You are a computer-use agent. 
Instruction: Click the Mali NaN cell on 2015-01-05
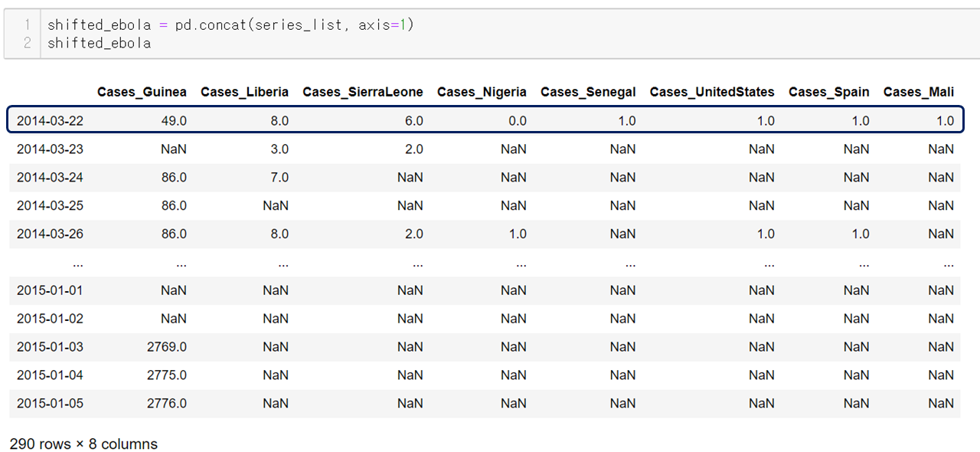click(x=941, y=404)
